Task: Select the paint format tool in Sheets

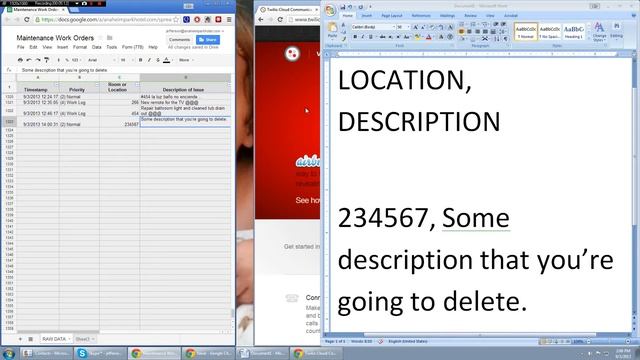Action: (x=47, y=60)
